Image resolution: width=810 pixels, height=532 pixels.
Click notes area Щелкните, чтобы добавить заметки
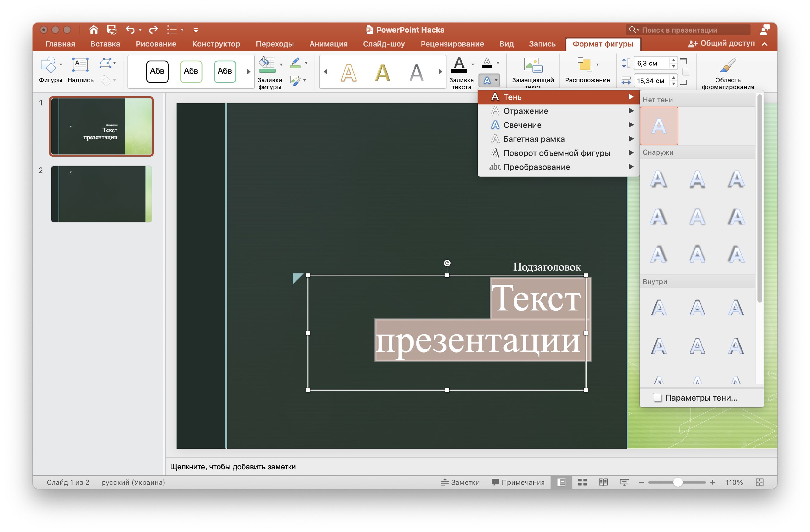(233, 467)
